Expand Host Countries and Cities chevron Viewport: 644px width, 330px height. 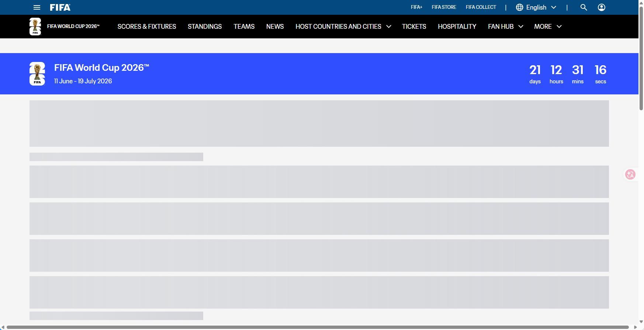tap(388, 27)
